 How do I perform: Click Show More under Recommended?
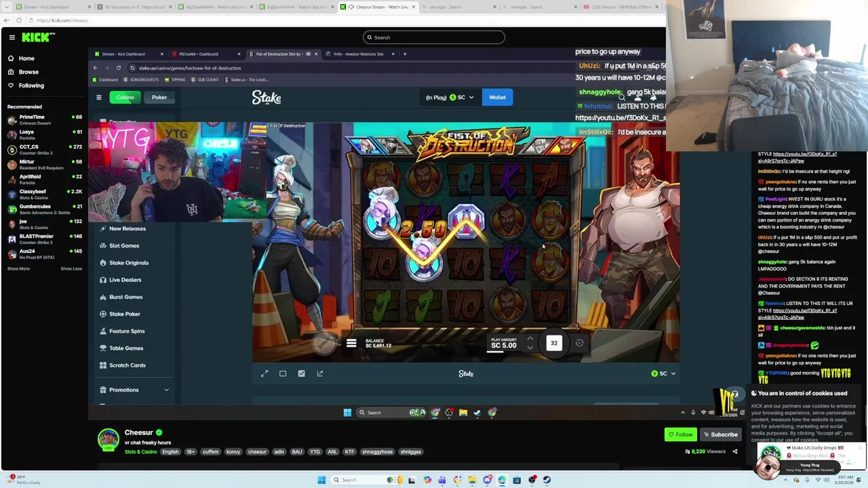tap(18, 268)
